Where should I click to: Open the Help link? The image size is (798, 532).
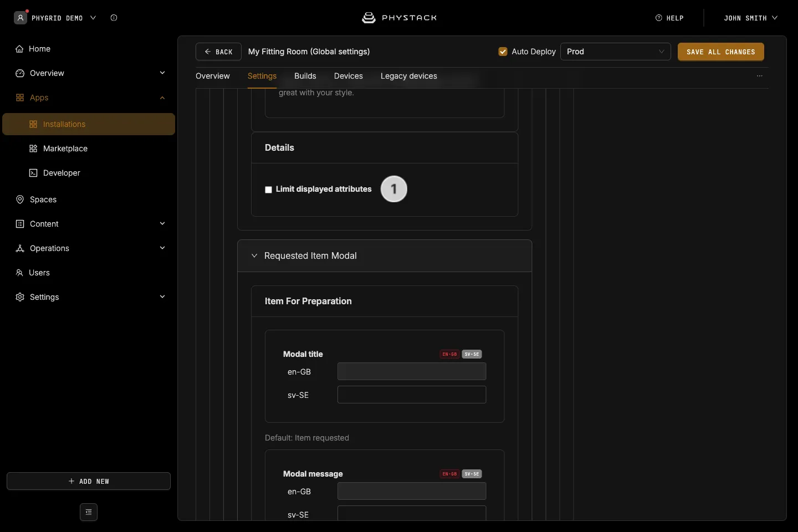point(669,18)
